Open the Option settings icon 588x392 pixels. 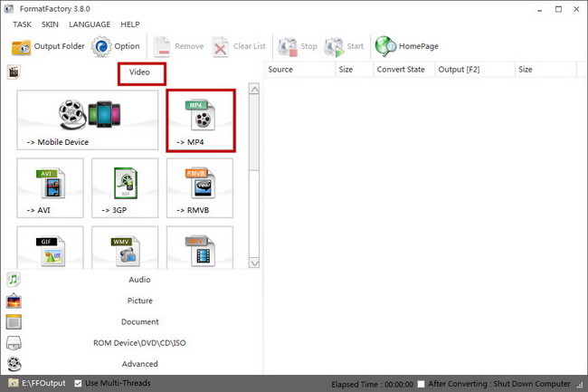(101, 46)
